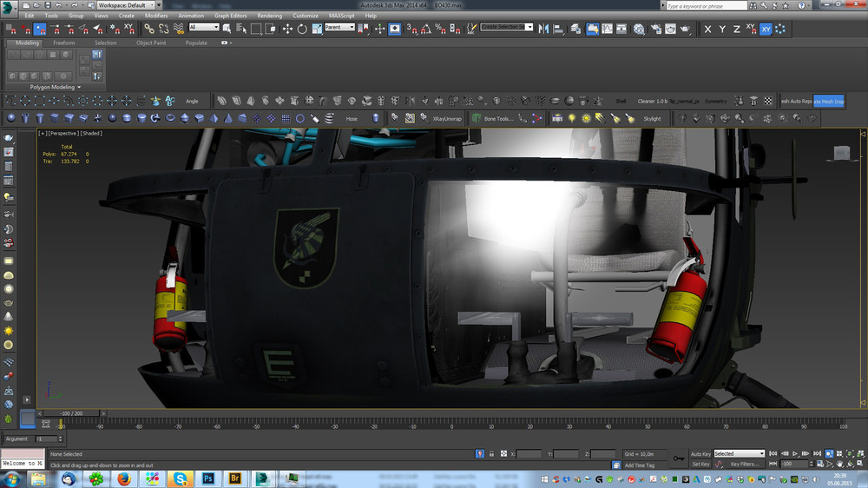
Task: Click the Key Filters button
Action: tap(746, 465)
